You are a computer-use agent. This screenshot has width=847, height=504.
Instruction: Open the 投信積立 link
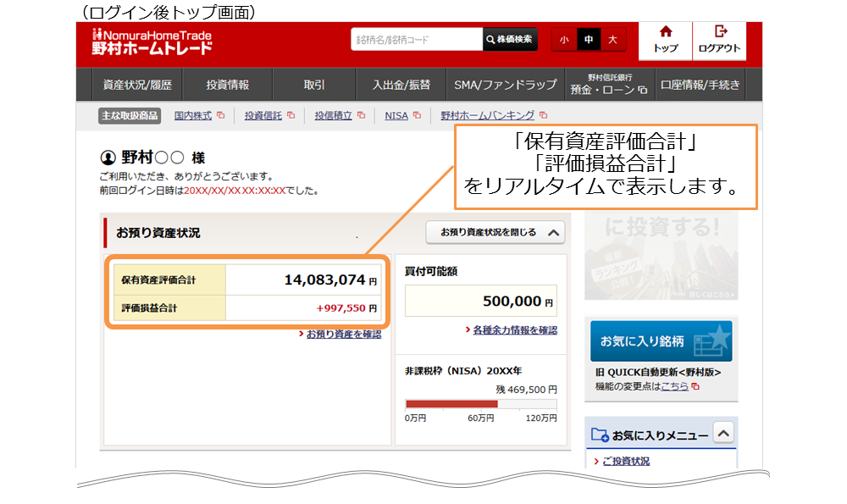[x=333, y=115]
